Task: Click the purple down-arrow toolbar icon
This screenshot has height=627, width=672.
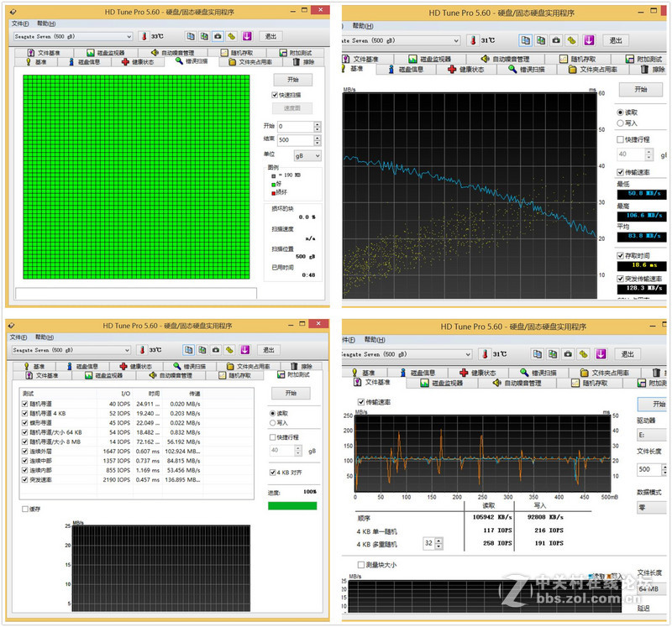Action: (x=246, y=36)
